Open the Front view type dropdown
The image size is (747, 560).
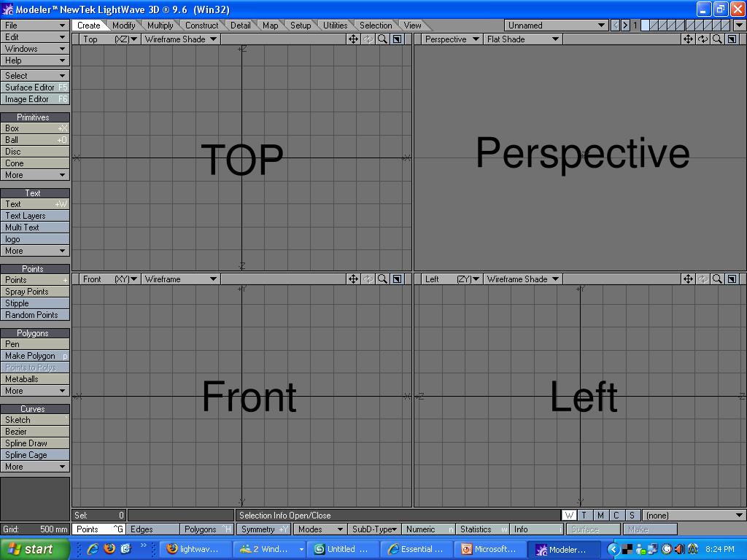click(x=109, y=279)
